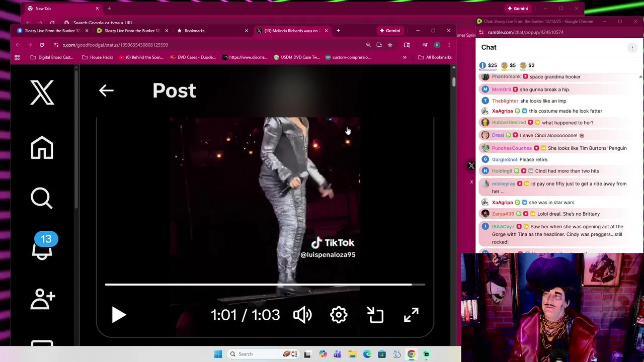This screenshot has width=644, height=362.
Task: Click username ISAACxyz in chat
Action: tap(503, 227)
